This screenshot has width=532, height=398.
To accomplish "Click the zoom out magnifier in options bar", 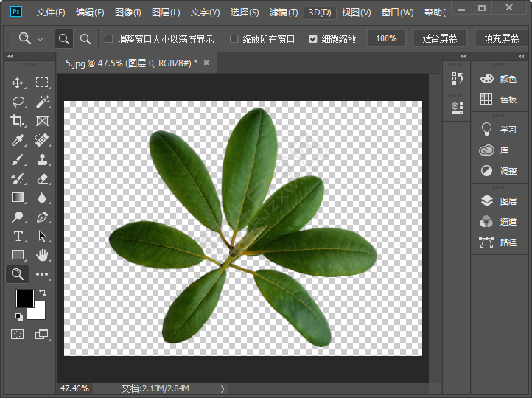I will coord(85,38).
